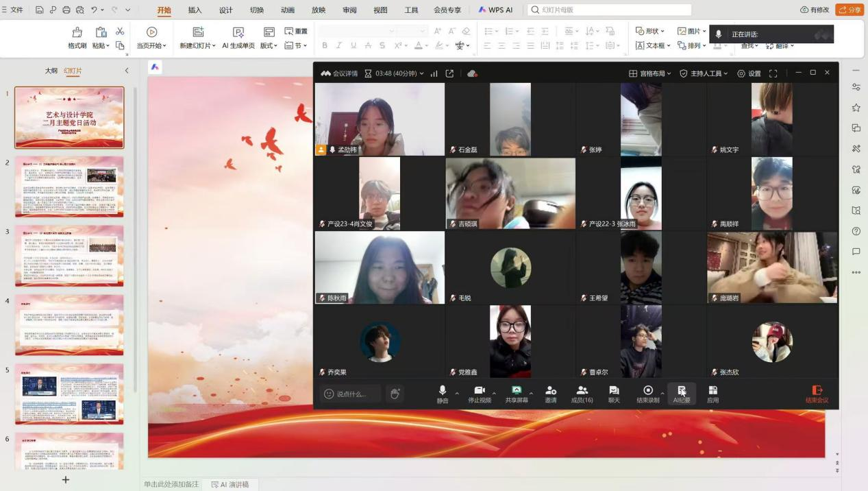Viewport: 868px width, 491px height.
Task: Open the 动画 ribbon tab
Action: (x=287, y=10)
